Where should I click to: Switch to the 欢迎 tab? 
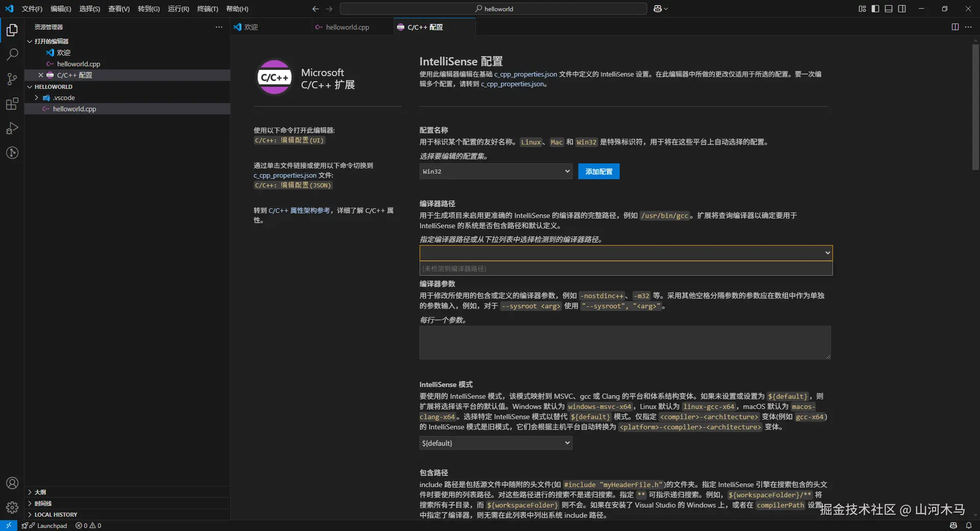(x=271, y=27)
